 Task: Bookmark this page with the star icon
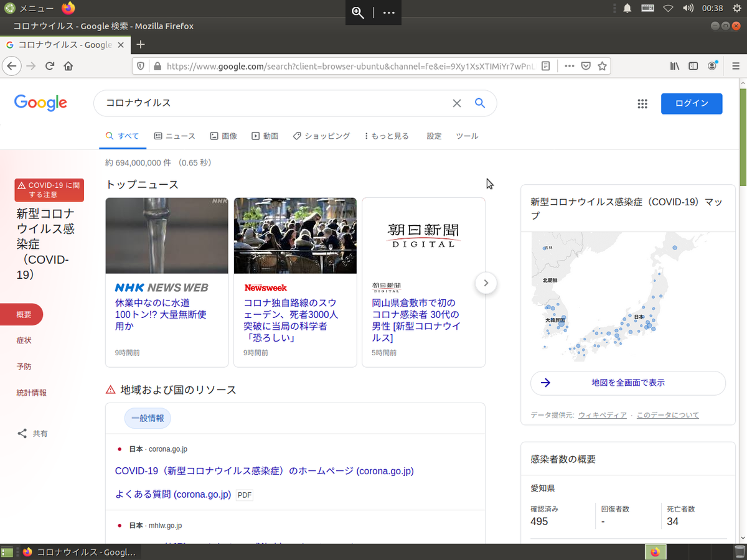coord(602,66)
